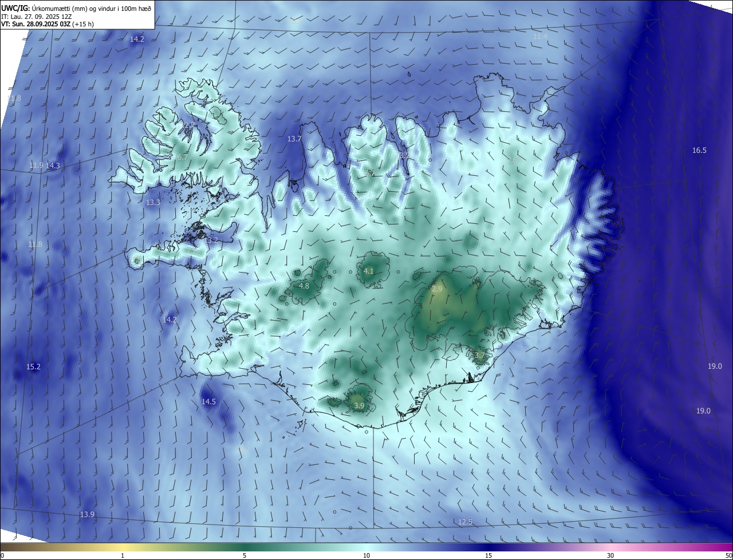Viewport: 733px width, 560px height.
Task: Click the 13.9 value label
Action: click(87, 515)
